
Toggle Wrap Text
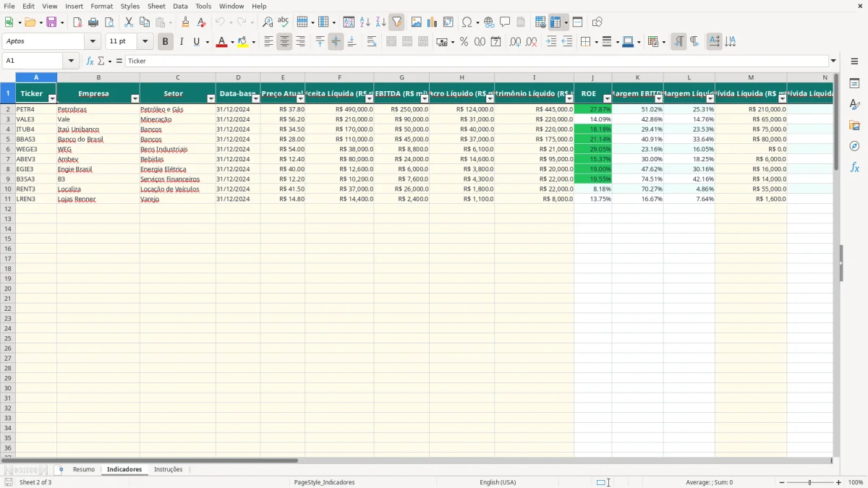(x=372, y=42)
